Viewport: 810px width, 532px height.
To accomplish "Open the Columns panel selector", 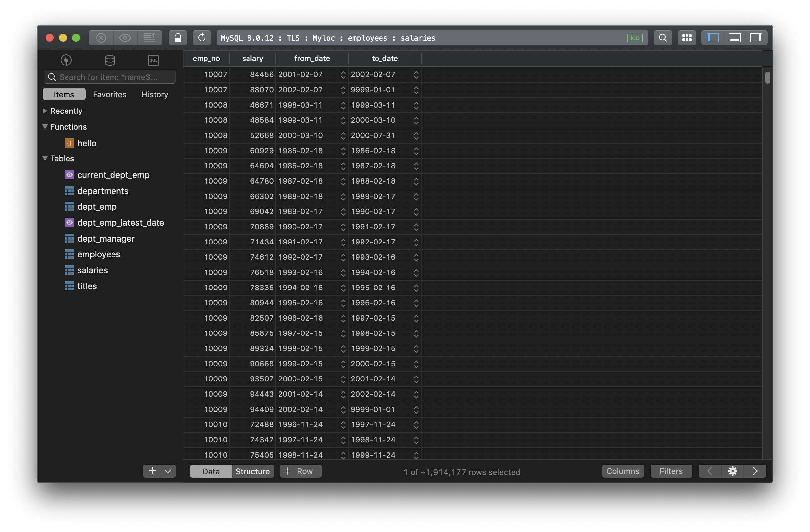I will (622, 471).
